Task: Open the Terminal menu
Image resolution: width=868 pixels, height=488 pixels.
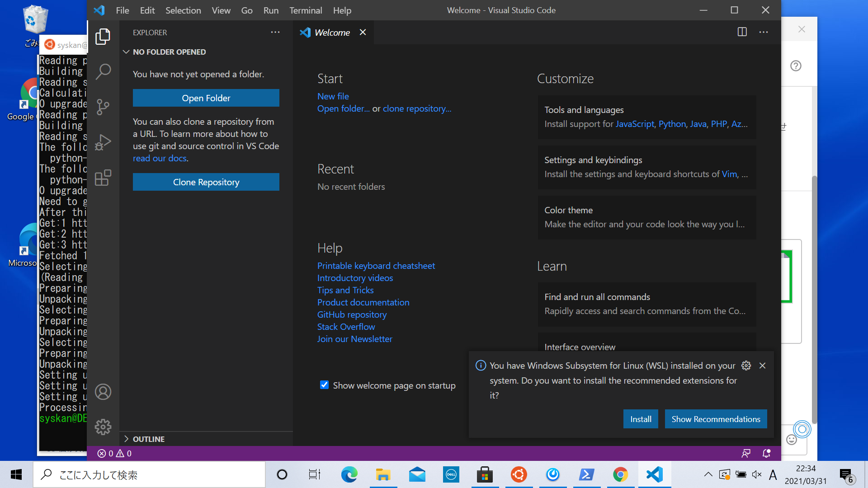Action: [306, 10]
